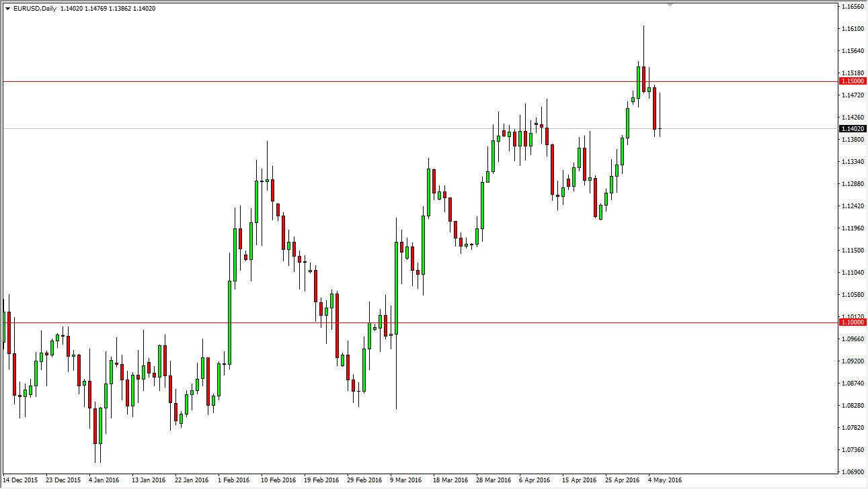Image resolution: width=868 pixels, height=489 pixels.
Task: Click the gray chart-scroll triangle at top right
Action: coord(669,5)
